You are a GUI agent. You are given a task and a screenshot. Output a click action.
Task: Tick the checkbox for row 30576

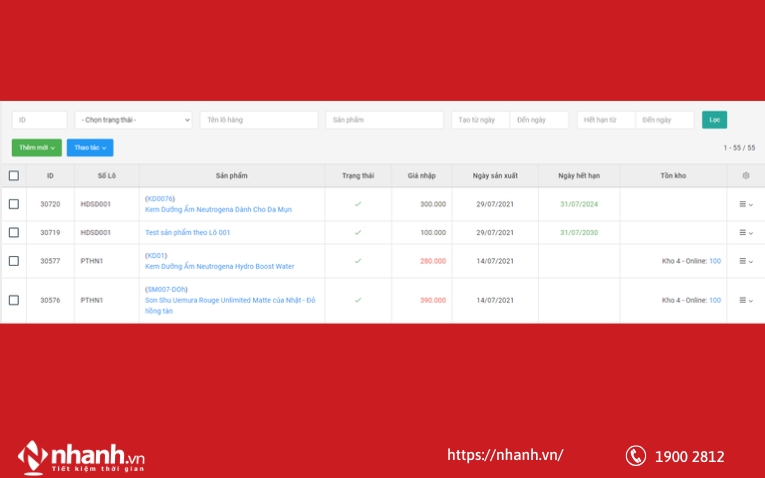pos(14,300)
